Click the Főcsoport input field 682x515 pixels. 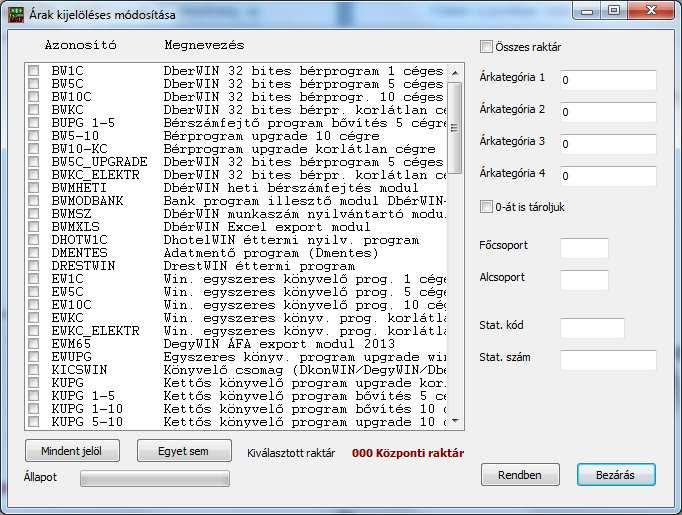tap(584, 248)
